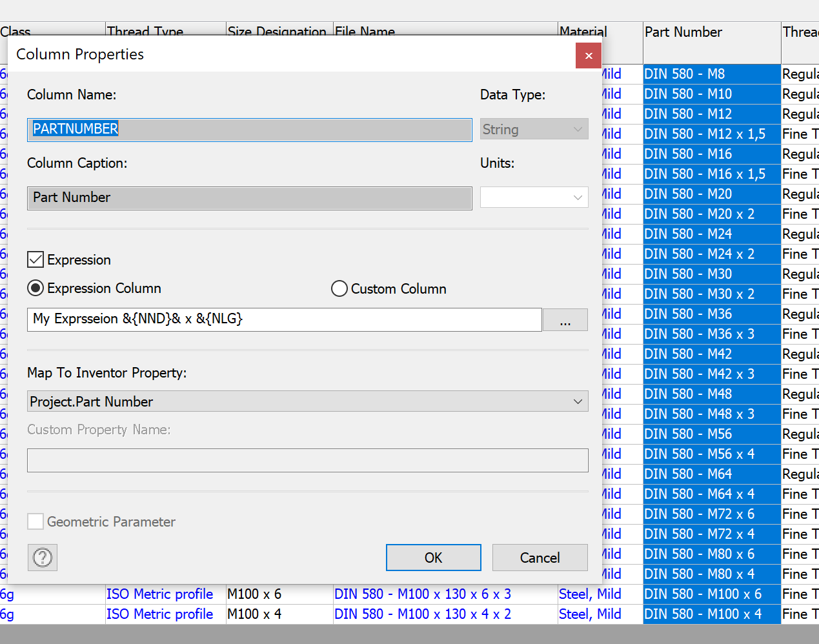
Task: Open the expression editor via the ellipsis button
Action: coord(565,319)
